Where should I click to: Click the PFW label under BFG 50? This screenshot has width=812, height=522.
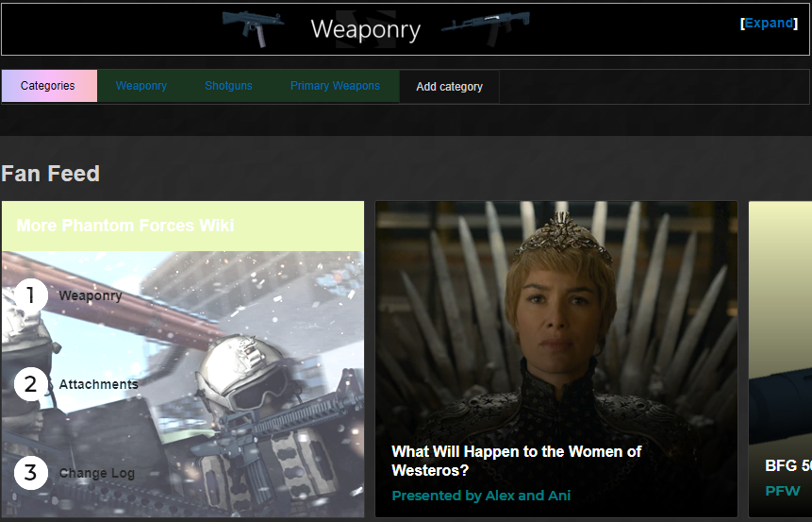[782, 491]
